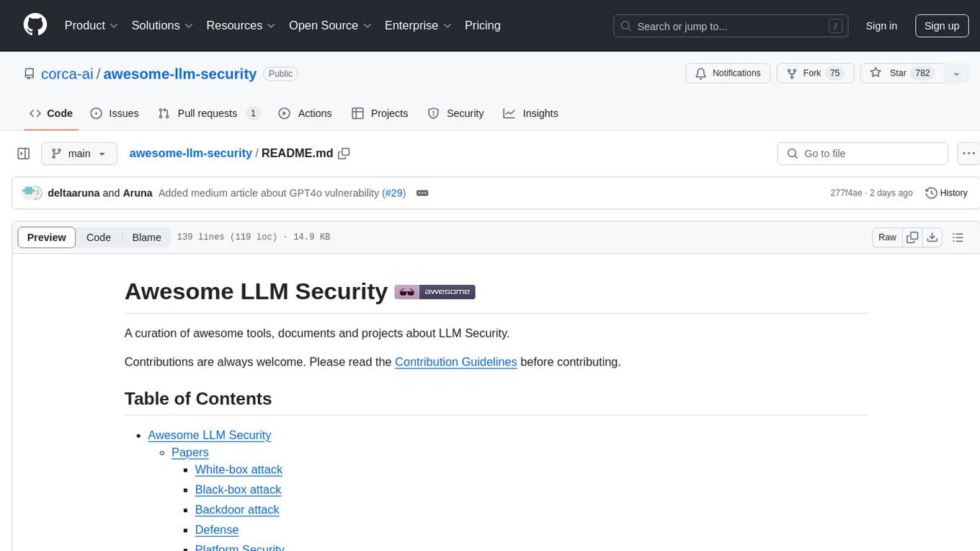Open the main branch selector
This screenshot has width=980, height=551.
(x=79, y=154)
